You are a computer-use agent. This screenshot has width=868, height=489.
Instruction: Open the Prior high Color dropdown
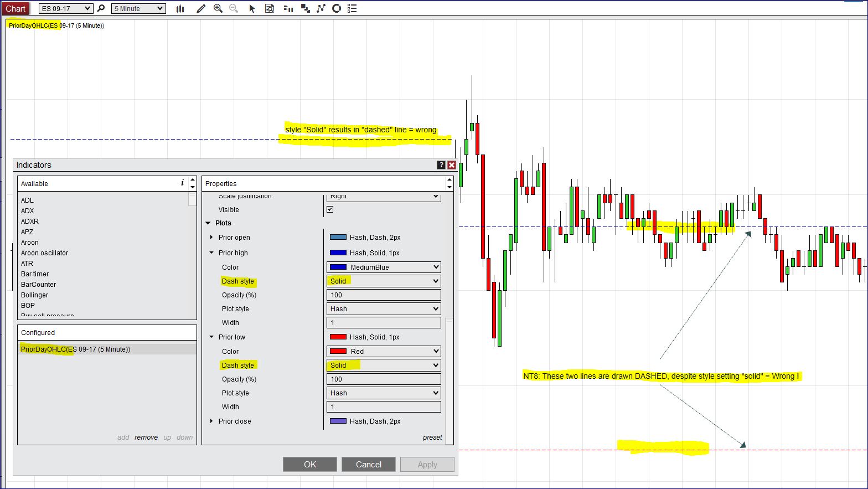click(x=384, y=267)
